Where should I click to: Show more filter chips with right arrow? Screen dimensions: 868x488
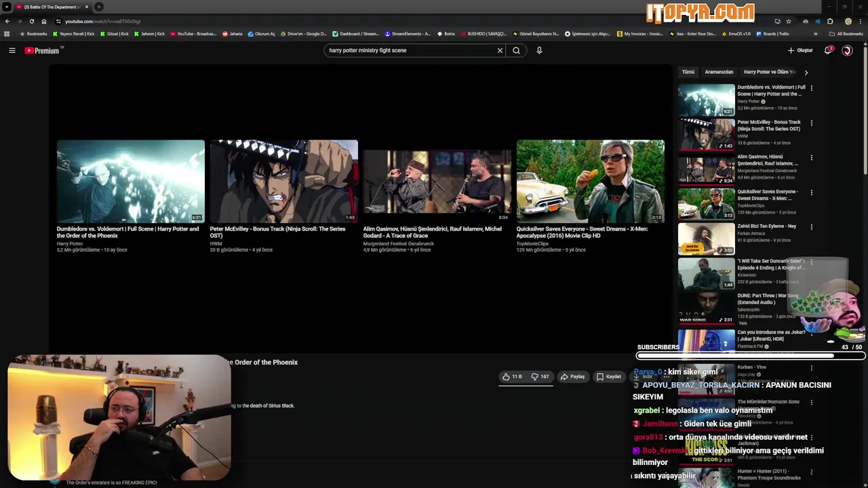[806, 72]
